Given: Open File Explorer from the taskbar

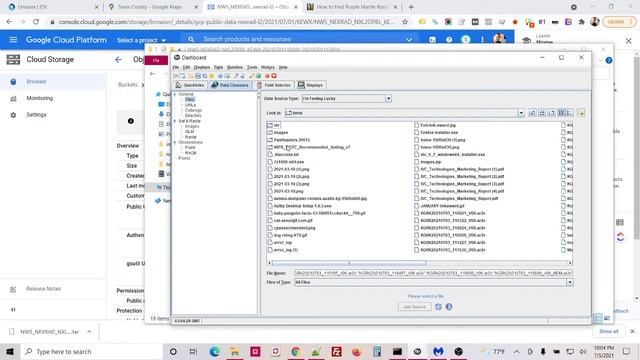Looking at the screenshot, I should click(235, 351).
